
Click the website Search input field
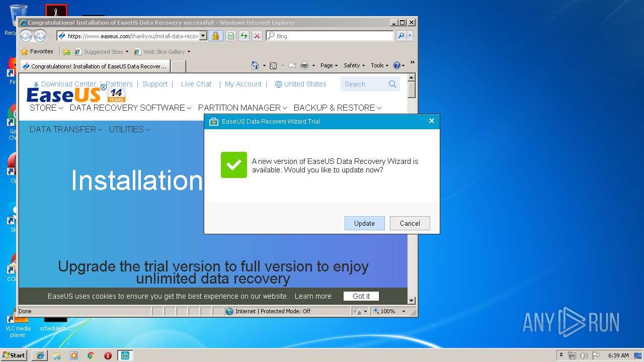point(364,84)
